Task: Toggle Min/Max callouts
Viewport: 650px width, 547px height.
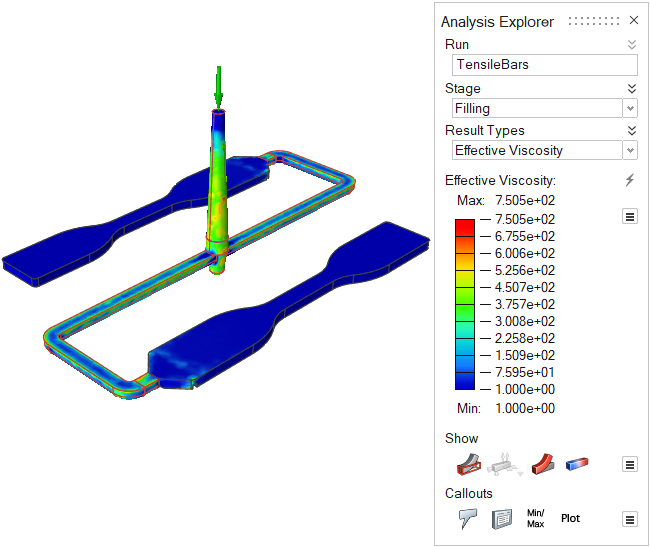Action: 535,518
